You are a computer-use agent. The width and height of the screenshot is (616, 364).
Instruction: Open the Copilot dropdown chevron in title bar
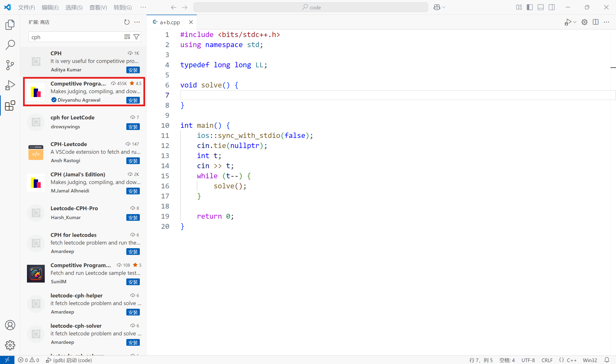(x=443, y=7)
